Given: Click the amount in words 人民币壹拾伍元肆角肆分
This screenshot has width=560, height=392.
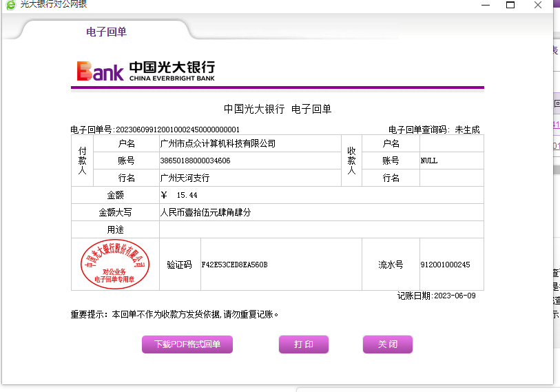Looking at the screenshot, I should [x=205, y=212].
